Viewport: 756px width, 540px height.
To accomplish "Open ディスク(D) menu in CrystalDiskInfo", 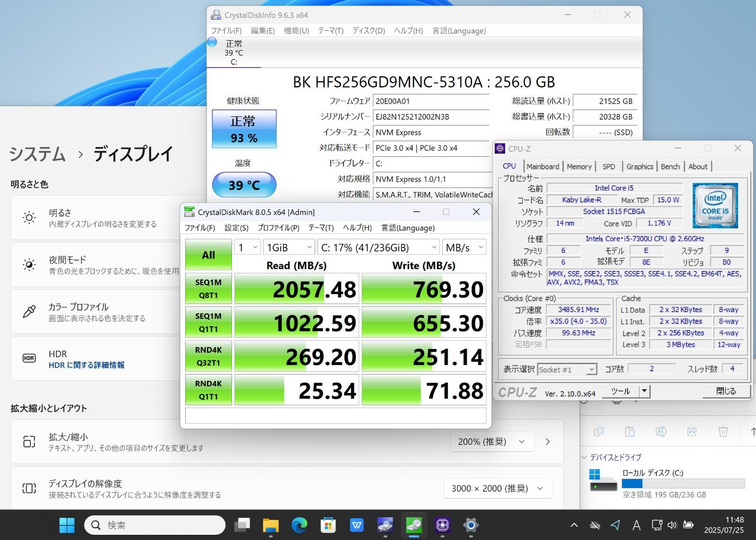I will point(369,31).
